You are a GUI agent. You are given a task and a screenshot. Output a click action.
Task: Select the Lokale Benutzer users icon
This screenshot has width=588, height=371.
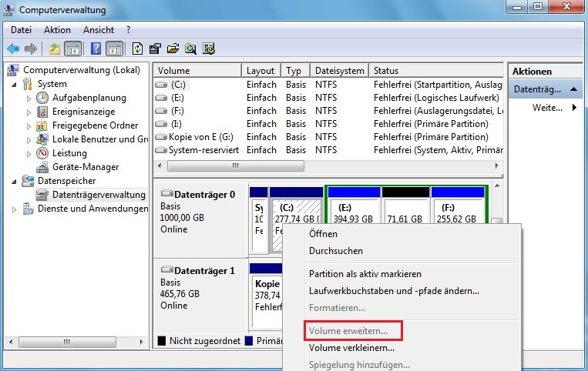pos(42,139)
